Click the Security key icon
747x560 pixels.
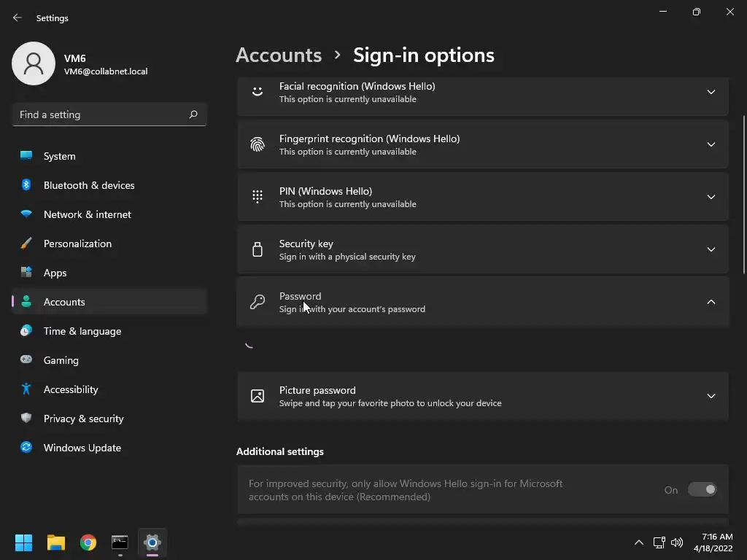pos(258,249)
